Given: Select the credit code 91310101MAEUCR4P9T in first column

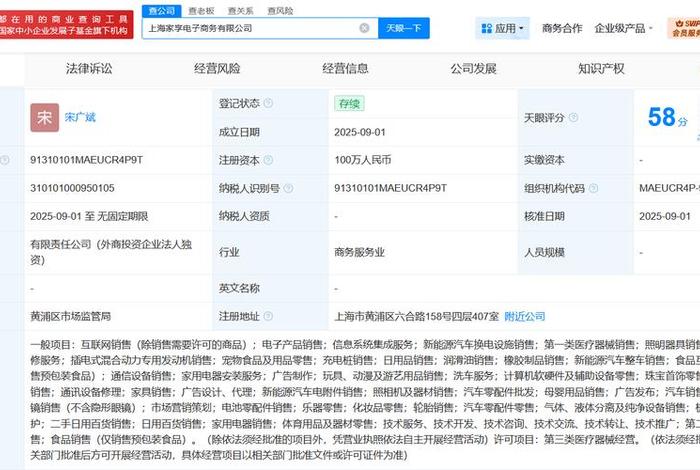Looking at the screenshot, I should 87,160.
